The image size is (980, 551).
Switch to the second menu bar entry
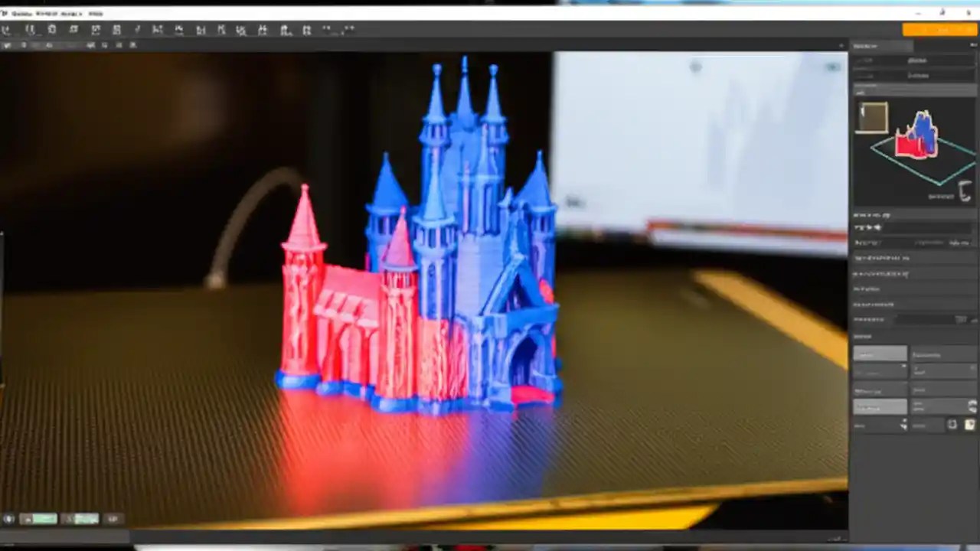(x=46, y=13)
